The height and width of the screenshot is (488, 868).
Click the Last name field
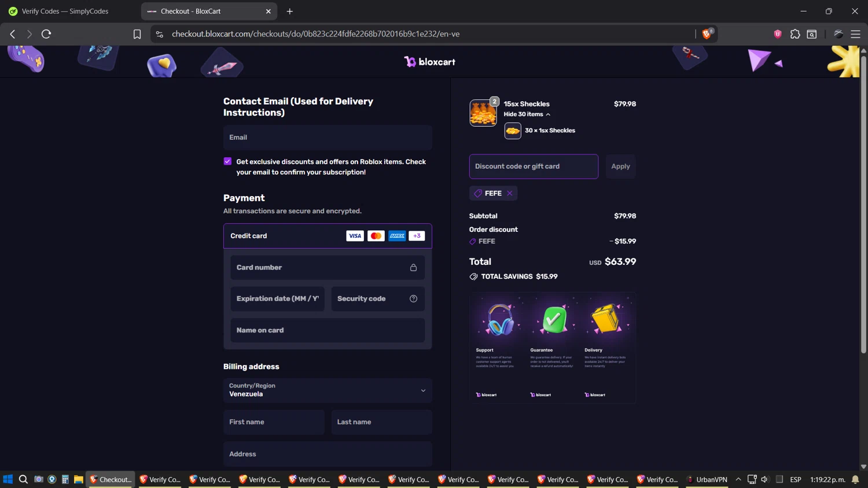tap(381, 422)
